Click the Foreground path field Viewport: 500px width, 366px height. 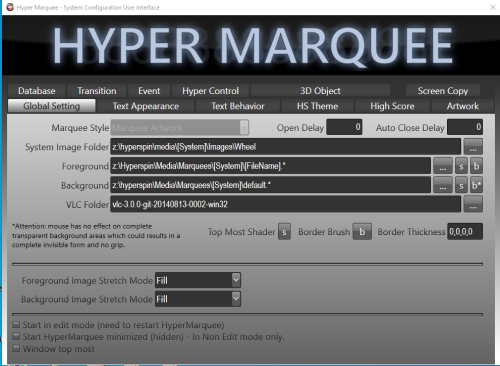point(271,166)
